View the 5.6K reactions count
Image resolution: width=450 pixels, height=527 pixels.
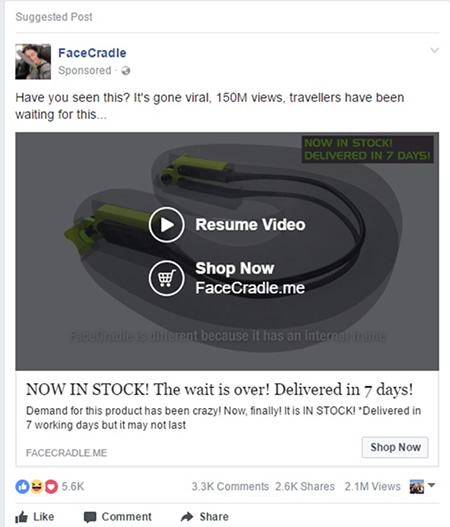[x=73, y=486]
